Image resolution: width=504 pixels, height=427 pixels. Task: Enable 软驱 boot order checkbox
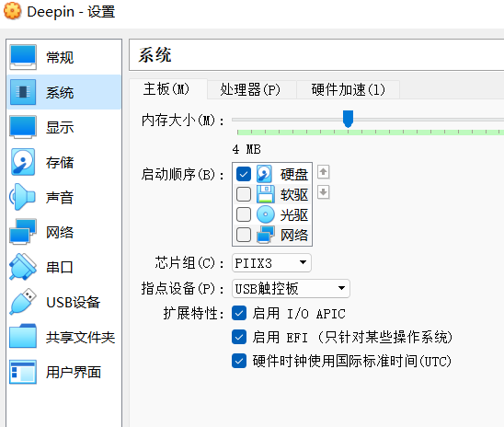tap(244, 194)
